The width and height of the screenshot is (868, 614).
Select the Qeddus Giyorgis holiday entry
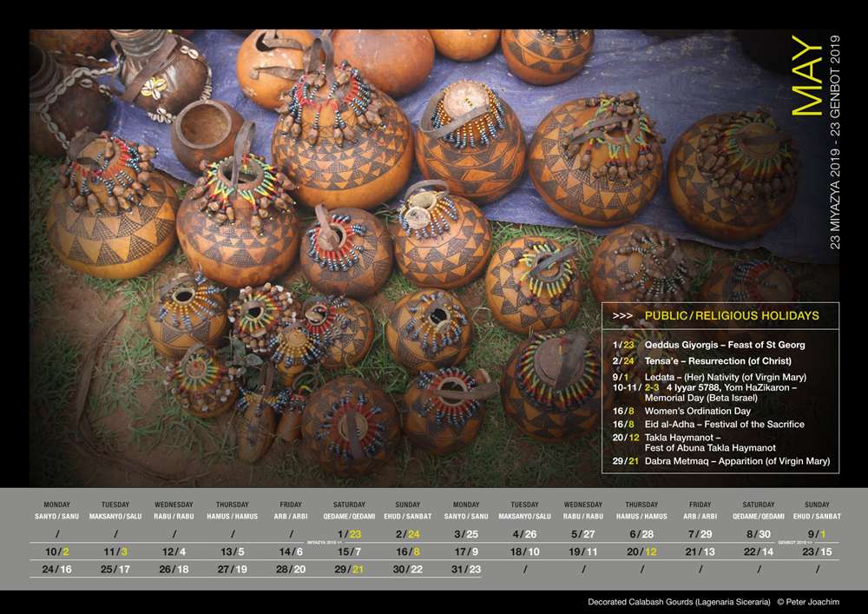tap(708, 345)
